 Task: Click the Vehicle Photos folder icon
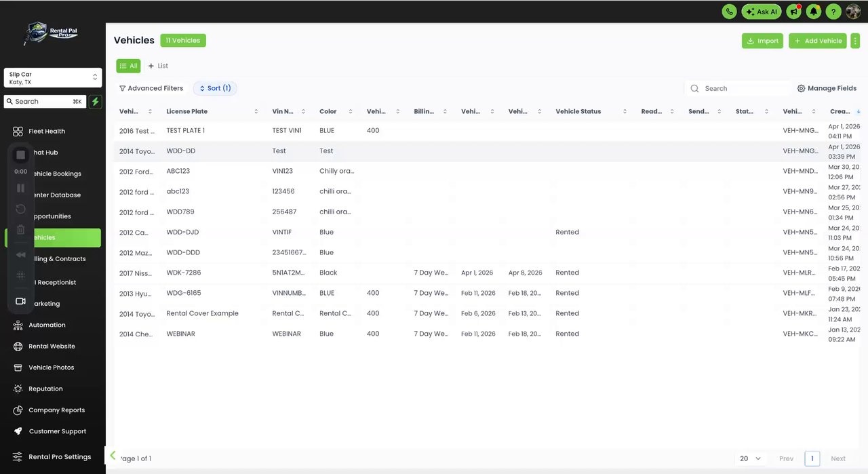[x=18, y=368]
